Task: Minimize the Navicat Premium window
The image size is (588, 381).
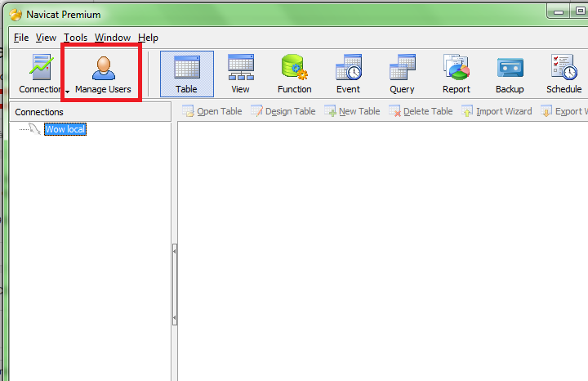Action: click(559, 12)
